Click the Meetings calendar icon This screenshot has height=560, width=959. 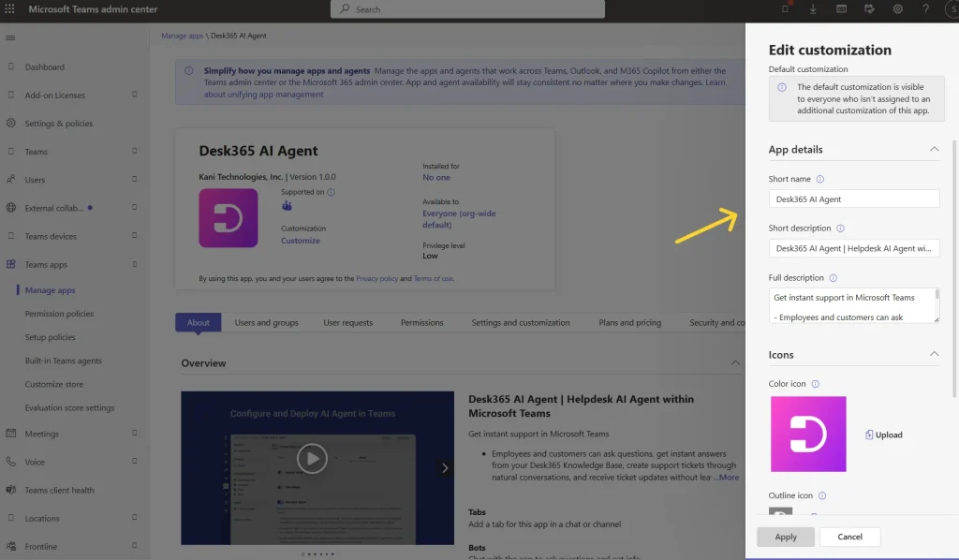click(x=11, y=434)
